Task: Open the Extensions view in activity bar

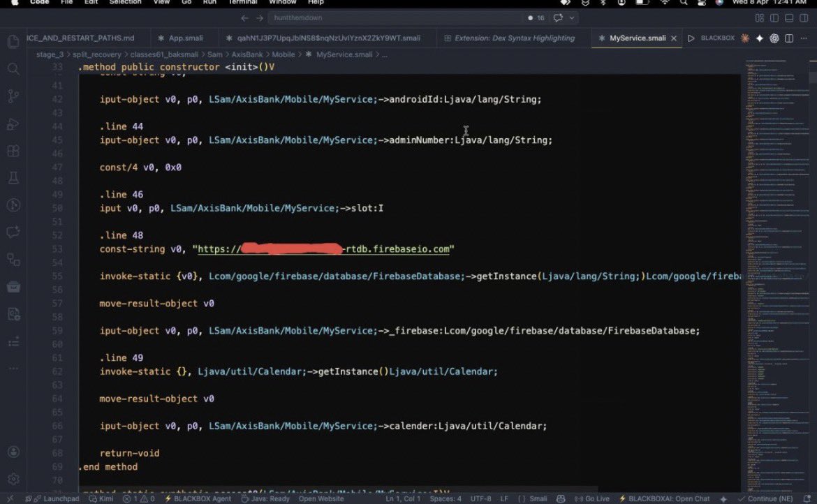Action: [x=13, y=151]
